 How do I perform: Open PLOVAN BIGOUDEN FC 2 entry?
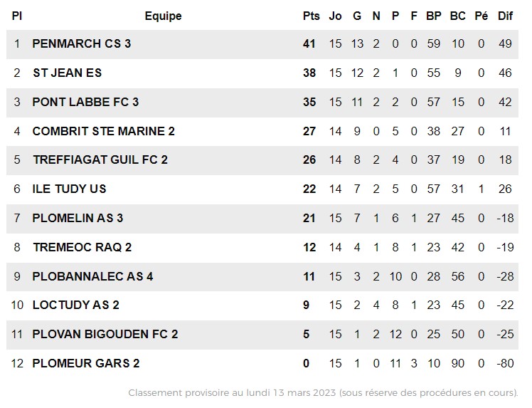click(x=105, y=334)
